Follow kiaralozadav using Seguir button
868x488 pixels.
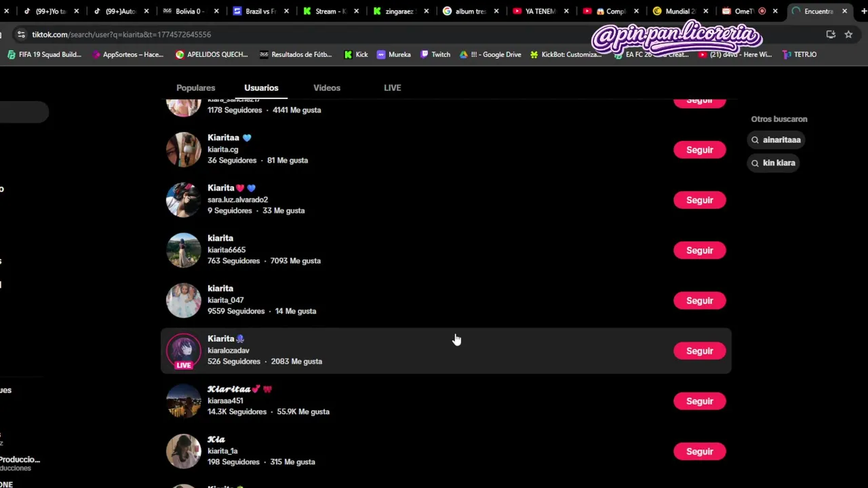click(x=699, y=350)
